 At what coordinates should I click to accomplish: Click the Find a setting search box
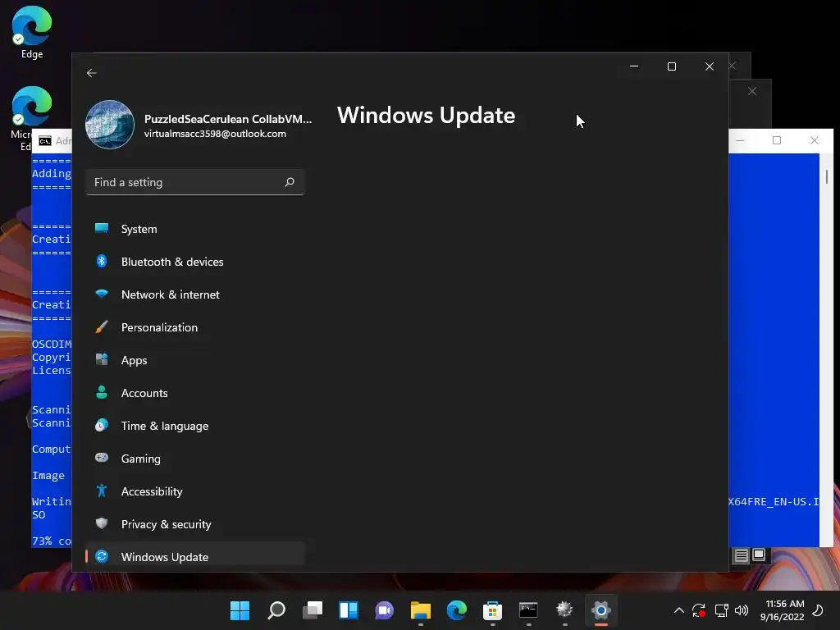[195, 182]
